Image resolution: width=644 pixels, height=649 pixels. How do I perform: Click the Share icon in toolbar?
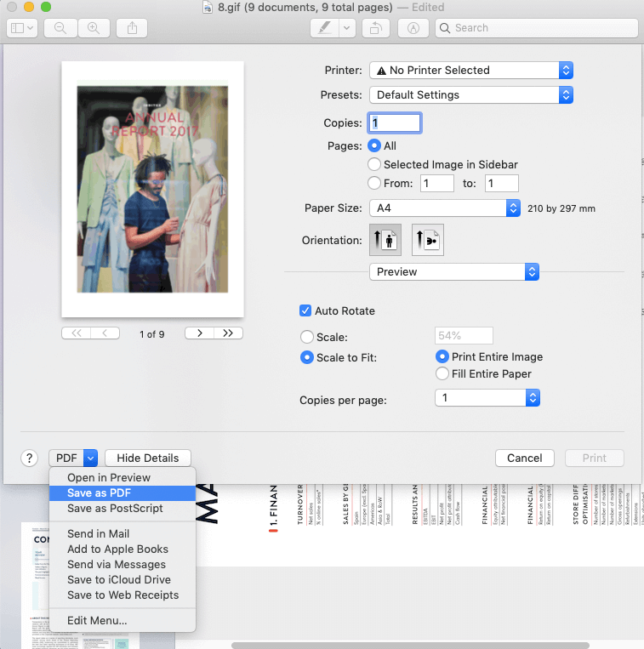click(x=132, y=27)
